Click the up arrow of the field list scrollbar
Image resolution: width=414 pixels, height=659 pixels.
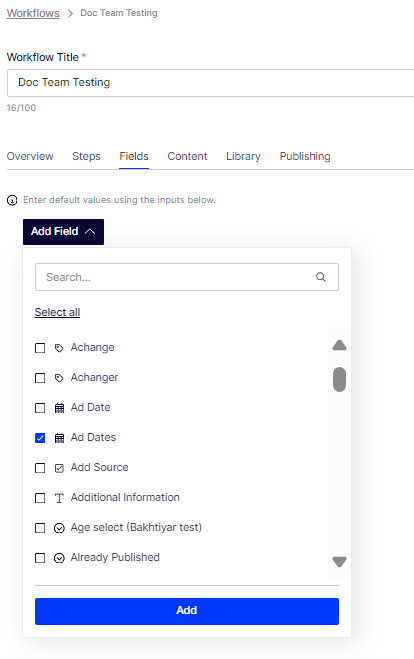point(339,345)
